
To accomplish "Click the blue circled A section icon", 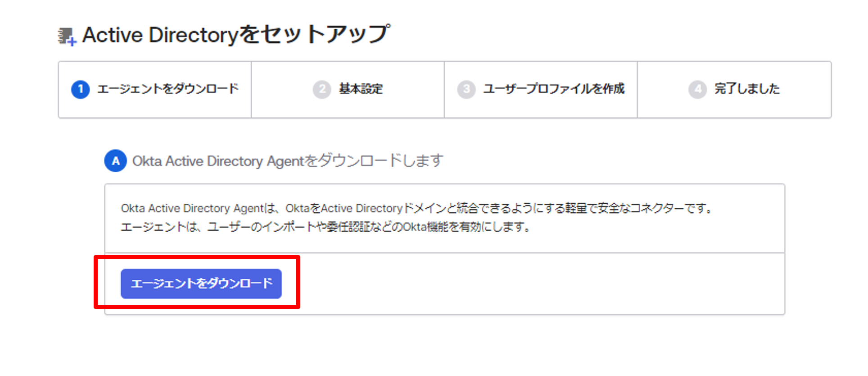I will click(116, 161).
